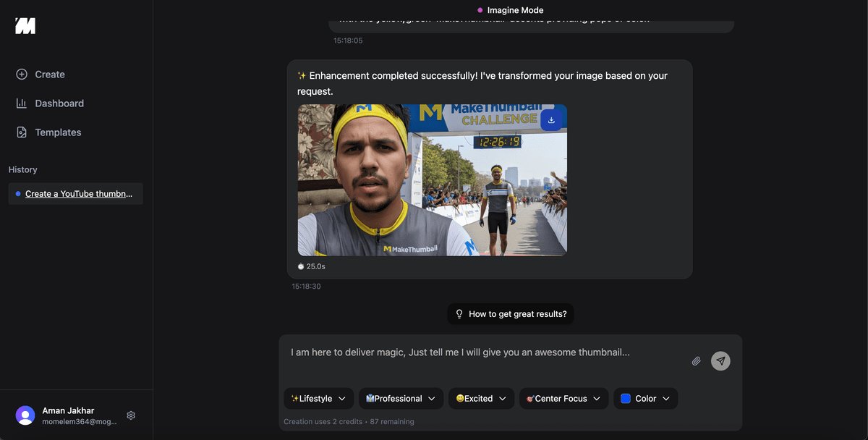
Task: Go to the Templates menu item
Action: click(58, 132)
